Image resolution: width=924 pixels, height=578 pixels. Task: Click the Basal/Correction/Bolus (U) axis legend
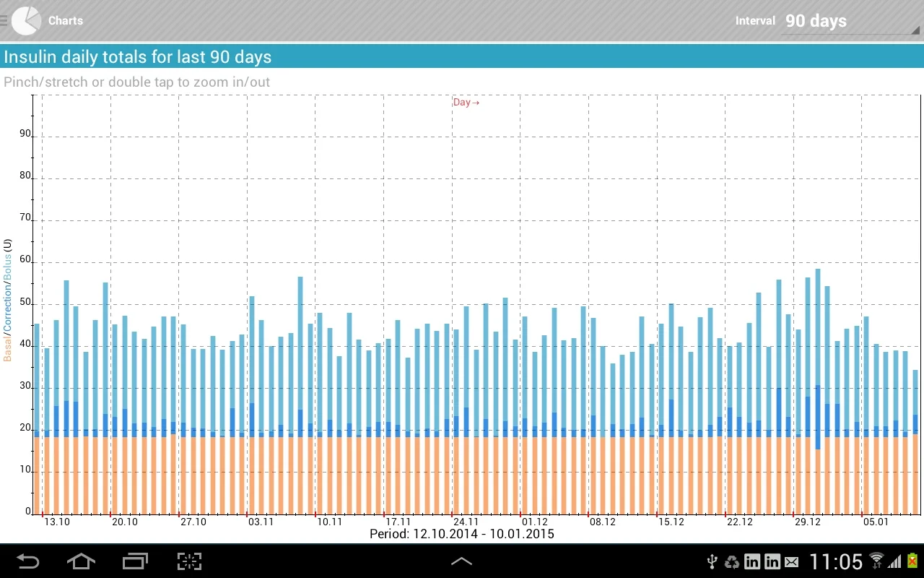click(8, 300)
